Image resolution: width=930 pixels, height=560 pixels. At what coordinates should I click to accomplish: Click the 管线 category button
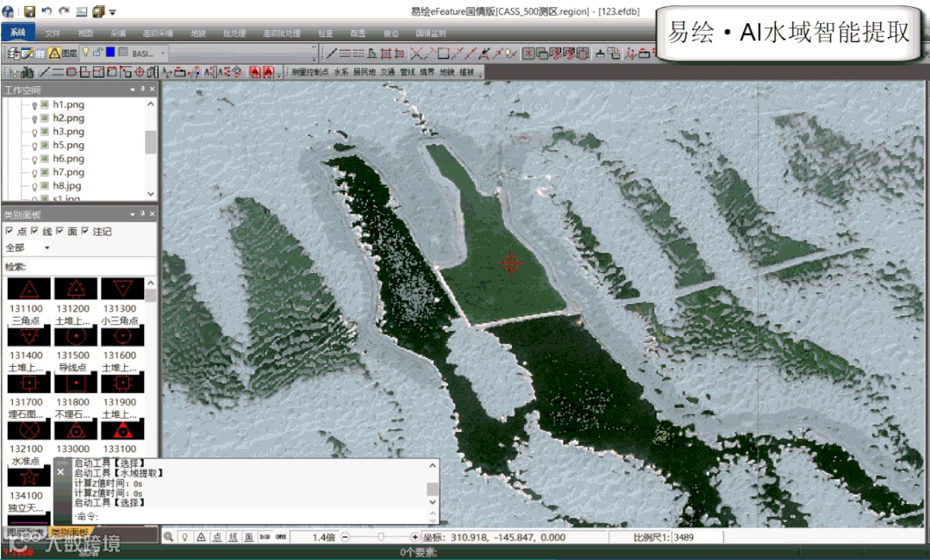408,72
